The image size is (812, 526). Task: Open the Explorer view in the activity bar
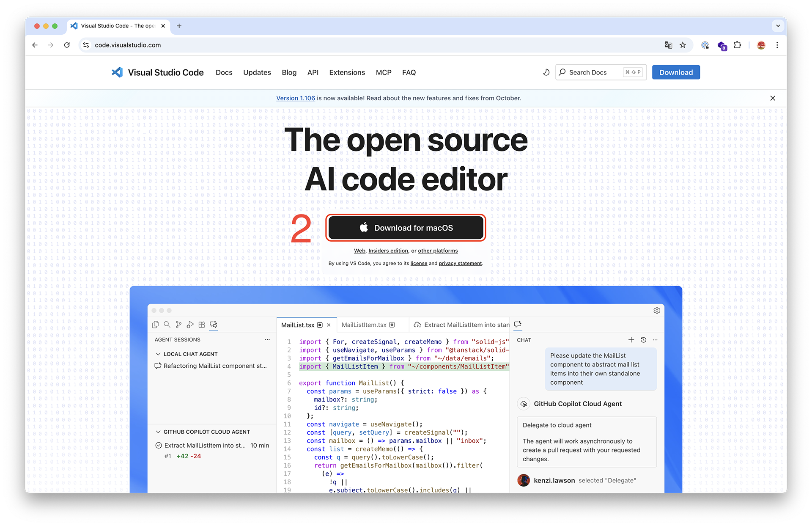(155, 324)
